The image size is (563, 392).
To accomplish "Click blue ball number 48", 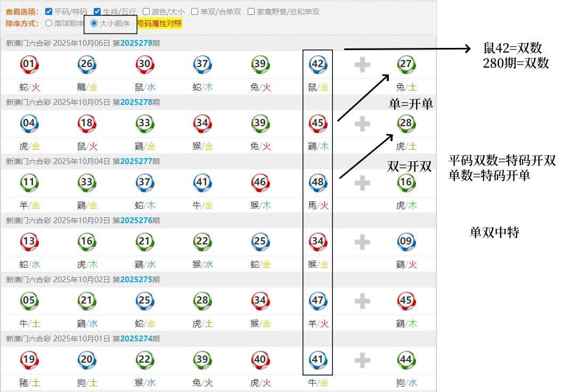I will click(x=317, y=183).
